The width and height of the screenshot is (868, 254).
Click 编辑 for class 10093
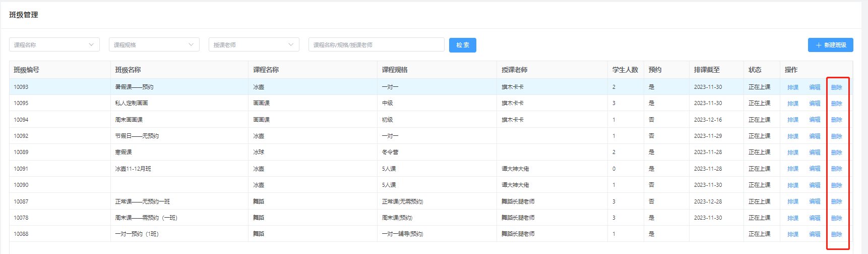click(815, 87)
